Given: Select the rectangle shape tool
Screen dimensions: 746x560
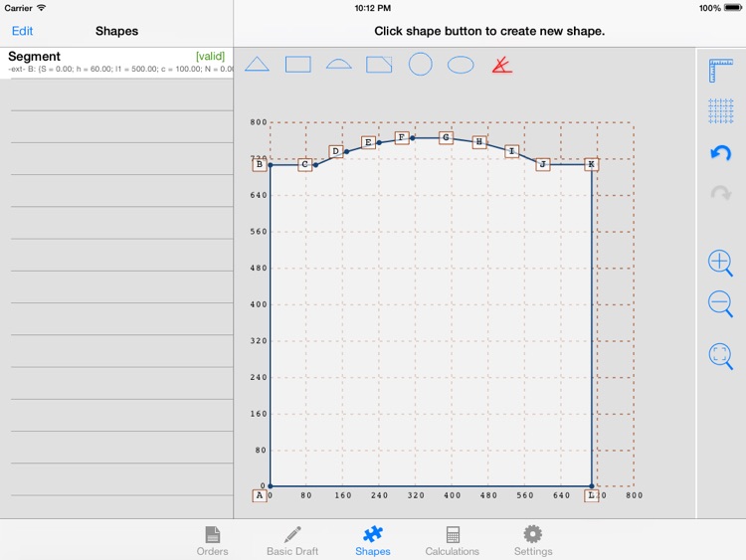Looking at the screenshot, I should tap(297, 65).
